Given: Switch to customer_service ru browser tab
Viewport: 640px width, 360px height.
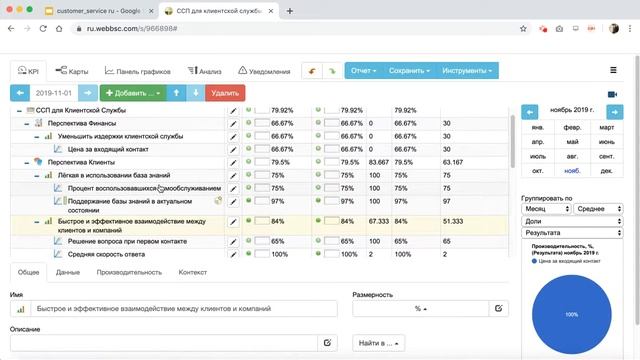Looking at the screenshot, I should pos(98,11).
